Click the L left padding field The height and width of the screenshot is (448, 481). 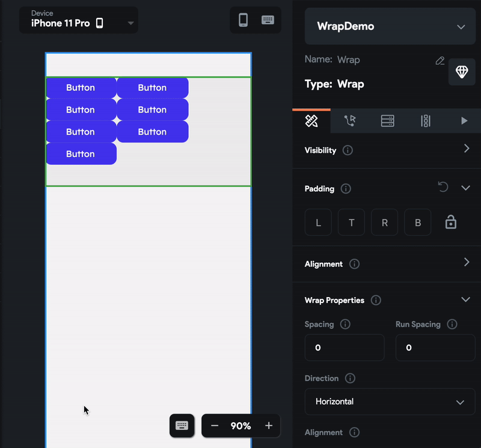click(318, 222)
